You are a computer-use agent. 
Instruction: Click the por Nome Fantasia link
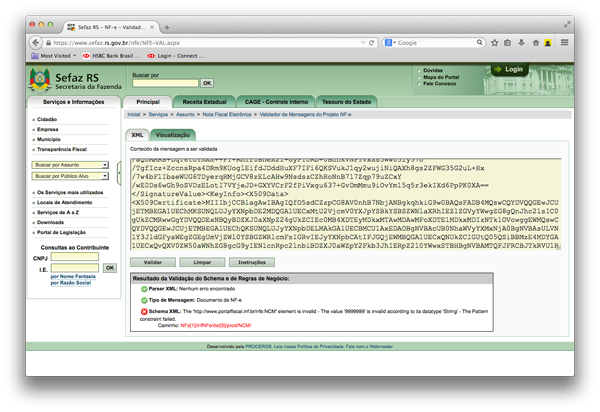[73, 276]
